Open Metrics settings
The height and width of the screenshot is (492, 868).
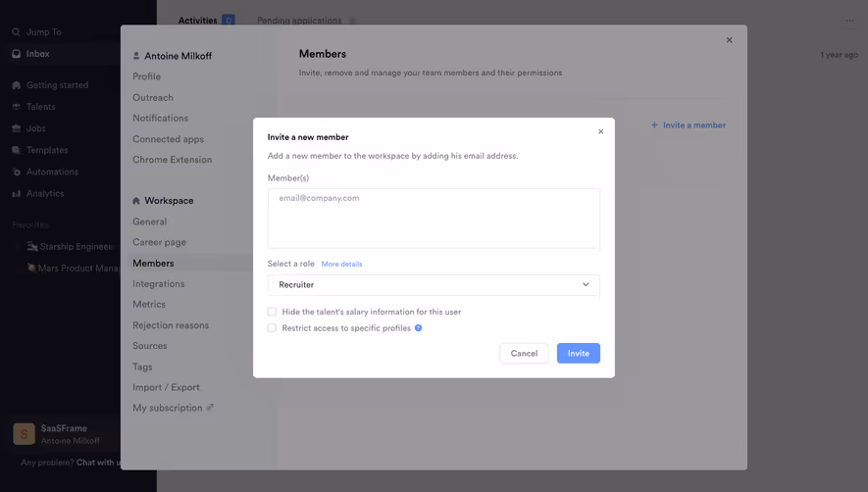pyautogui.click(x=149, y=304)
